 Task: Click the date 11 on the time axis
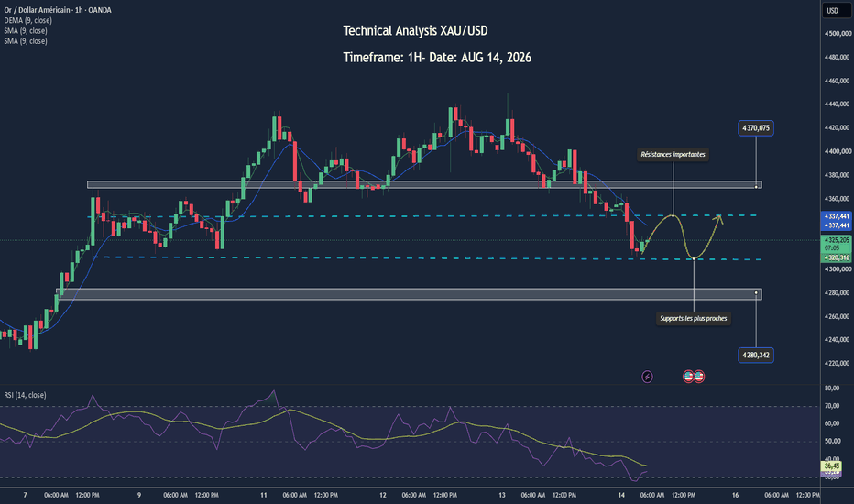264,495
